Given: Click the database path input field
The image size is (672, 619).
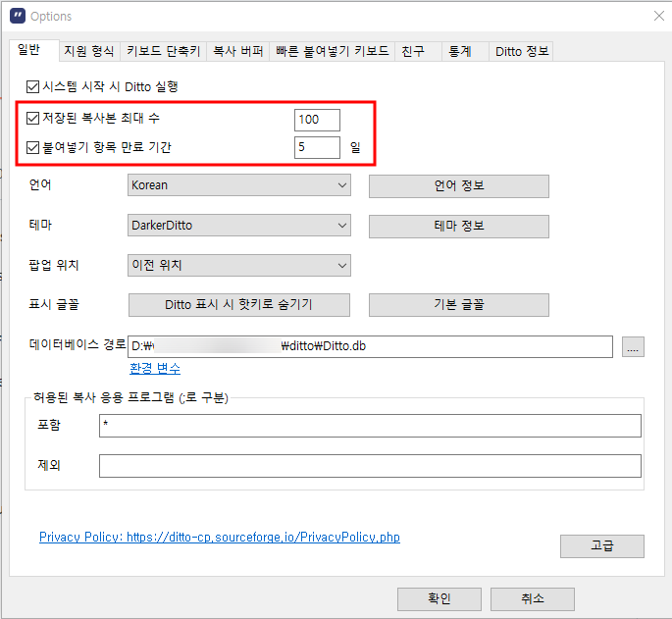Looking at the screenshot, I should [370, 346].
